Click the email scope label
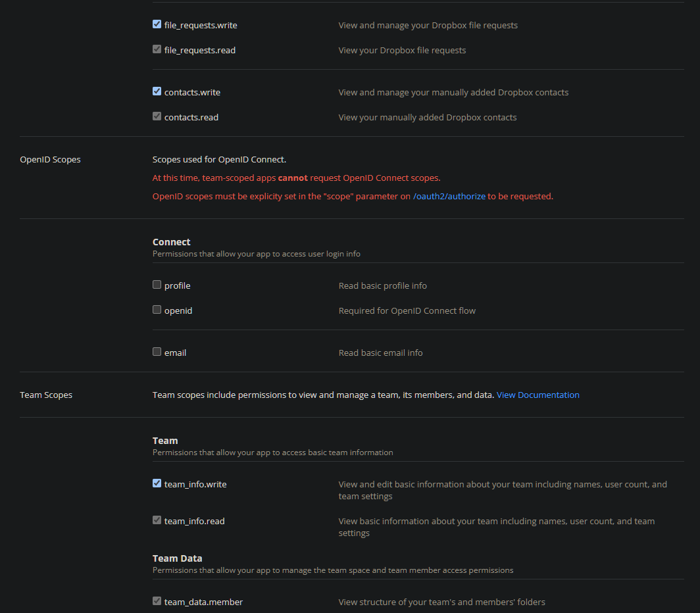Image resolution: width=700 pixels, height=613 pixels. pos(176,353)
